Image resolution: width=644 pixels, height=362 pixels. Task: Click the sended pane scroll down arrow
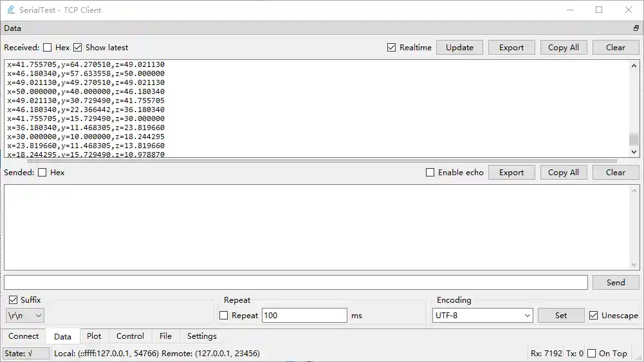pyautogui.click(x=634, y=265)
